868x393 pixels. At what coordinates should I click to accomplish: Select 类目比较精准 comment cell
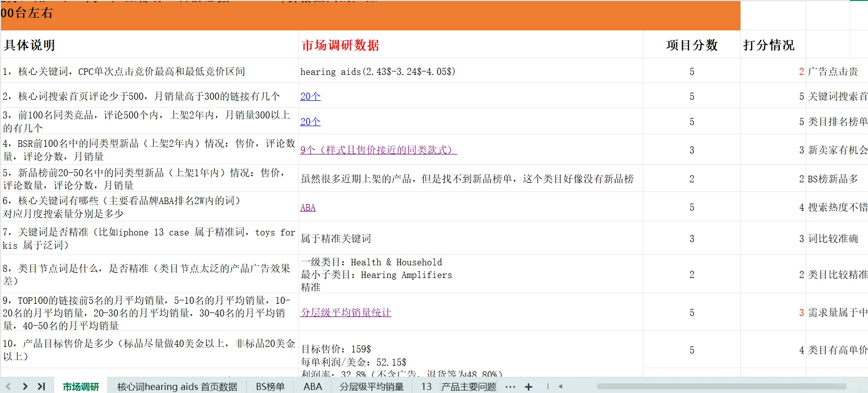coord(837,274)
